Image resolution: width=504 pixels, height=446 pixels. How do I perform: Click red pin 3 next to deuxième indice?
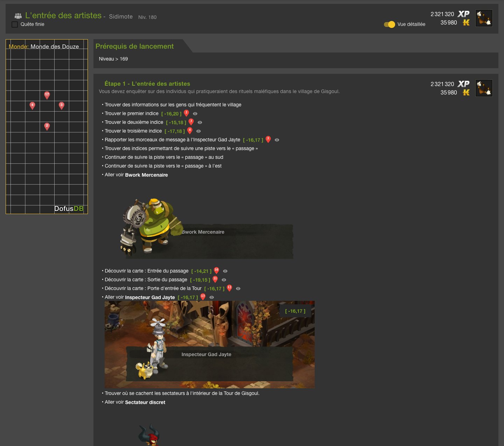pyautogui.click(x=191, y=122)
